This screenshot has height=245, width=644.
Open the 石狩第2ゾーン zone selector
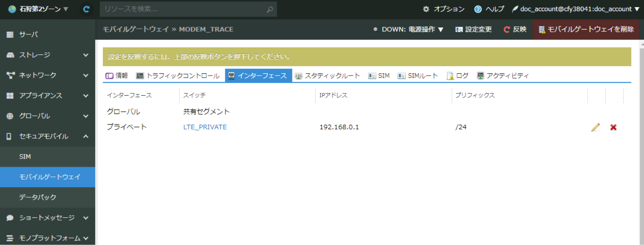point(38,9)
